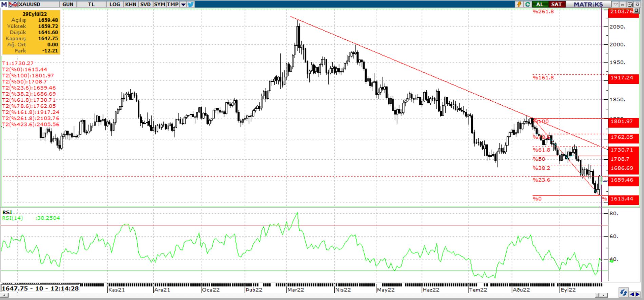Click the Fark -12.21 value

tap(50, 51)
